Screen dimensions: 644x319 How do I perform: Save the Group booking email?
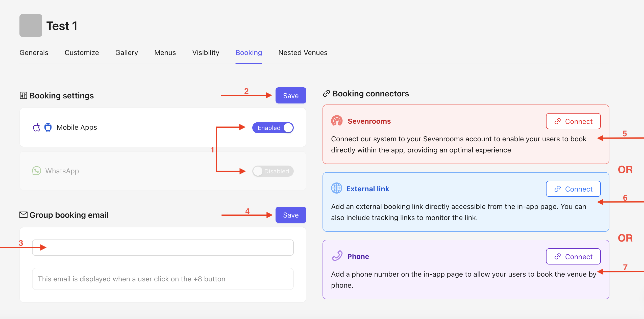point(291,215)
